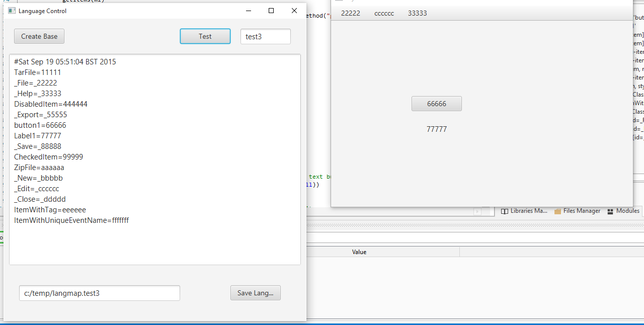Run the Test button
Image resolution: width=644 pixels, height=325 pixels.
point(205,36)
